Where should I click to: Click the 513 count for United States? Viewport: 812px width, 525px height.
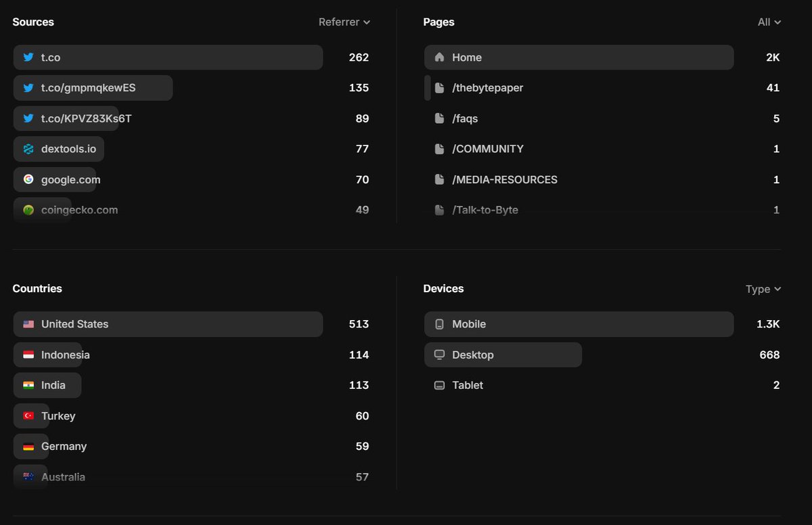pos(359,324)
